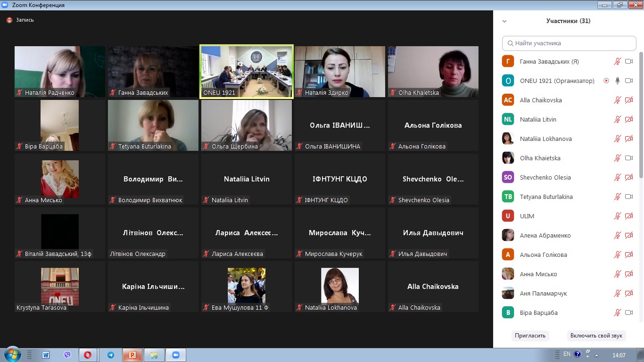Select SO avatar of Shevchenko Olesia
The width and height of the screenshot is (644, 362).
(508, 177)
